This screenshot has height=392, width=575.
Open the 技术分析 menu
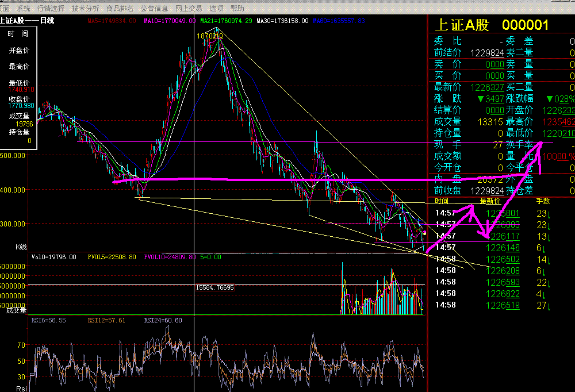tap(86, 9)
